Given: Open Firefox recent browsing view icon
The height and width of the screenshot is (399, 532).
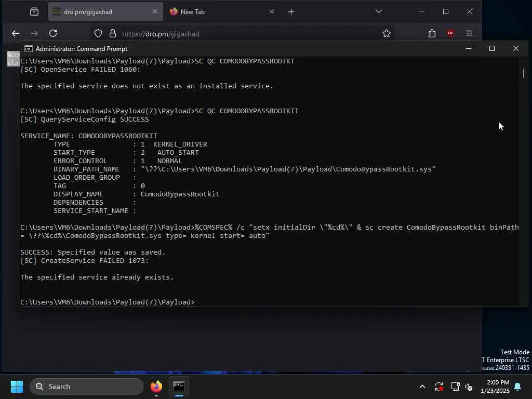Looking at the screenshot, I should (34, 12).
